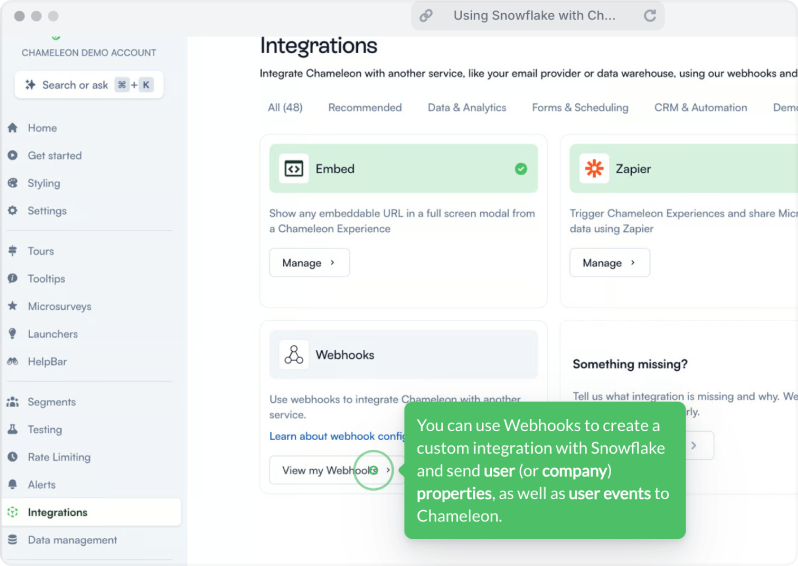The image size is (798, 566).
Task: Click chevron in Embed Manage button
Action: [332, 263]
